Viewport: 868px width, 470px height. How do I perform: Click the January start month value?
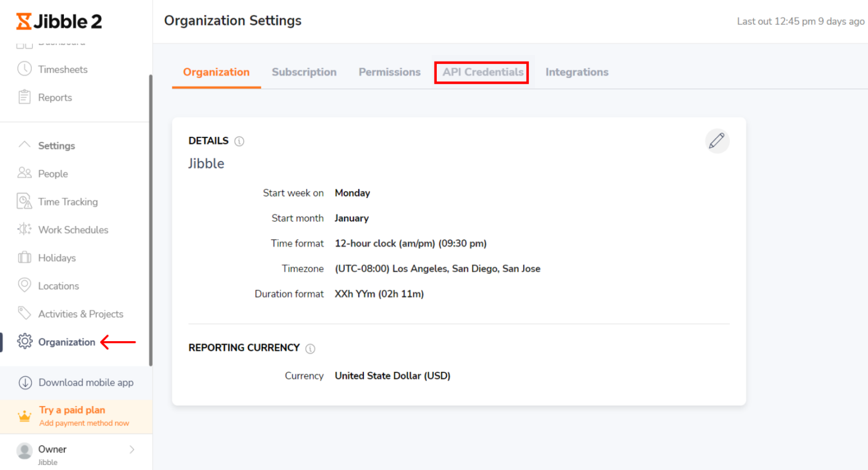(351, 218)
